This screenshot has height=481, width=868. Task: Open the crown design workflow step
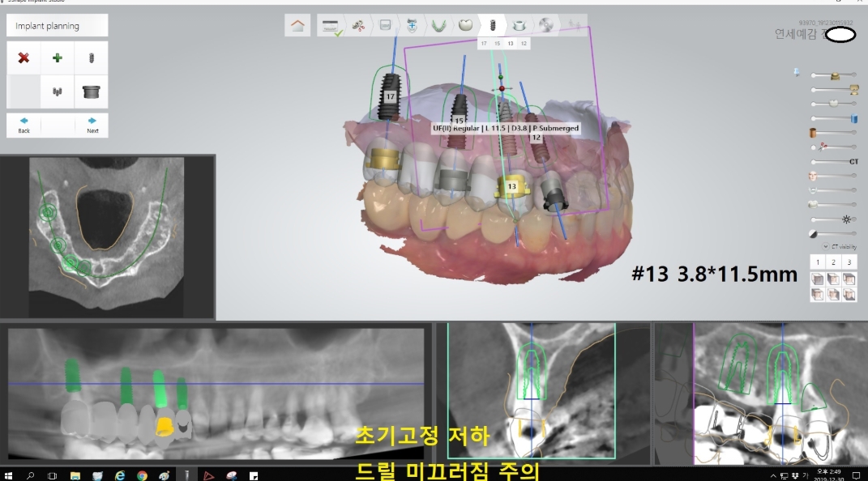465,25
